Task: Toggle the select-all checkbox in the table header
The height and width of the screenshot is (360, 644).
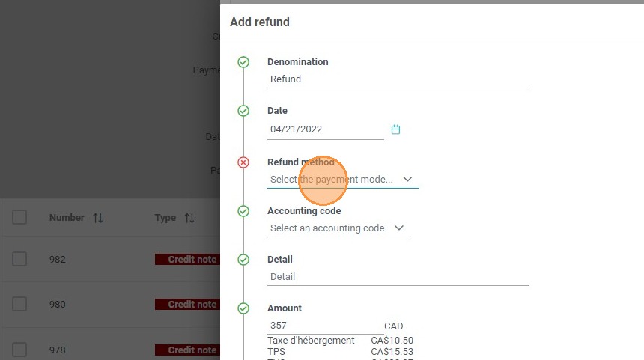Action: pos(19,217)
